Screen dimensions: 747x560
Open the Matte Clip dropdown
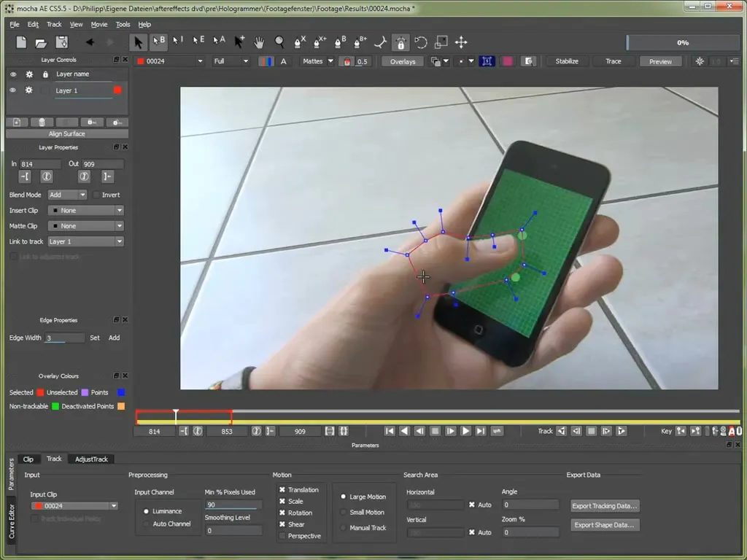click(x=85, y=226)
